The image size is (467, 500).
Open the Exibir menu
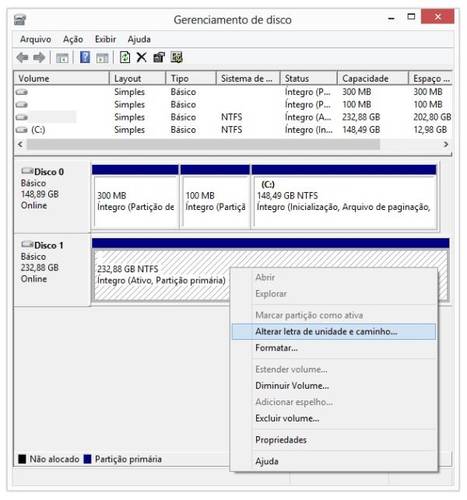point(105,39)
